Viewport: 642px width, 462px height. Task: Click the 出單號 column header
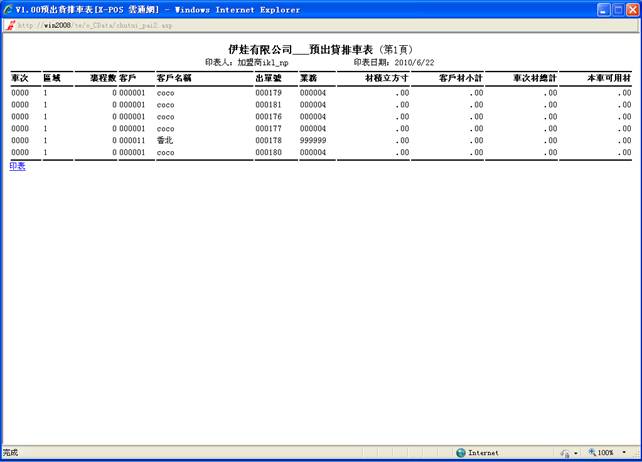tap(268, 77)
